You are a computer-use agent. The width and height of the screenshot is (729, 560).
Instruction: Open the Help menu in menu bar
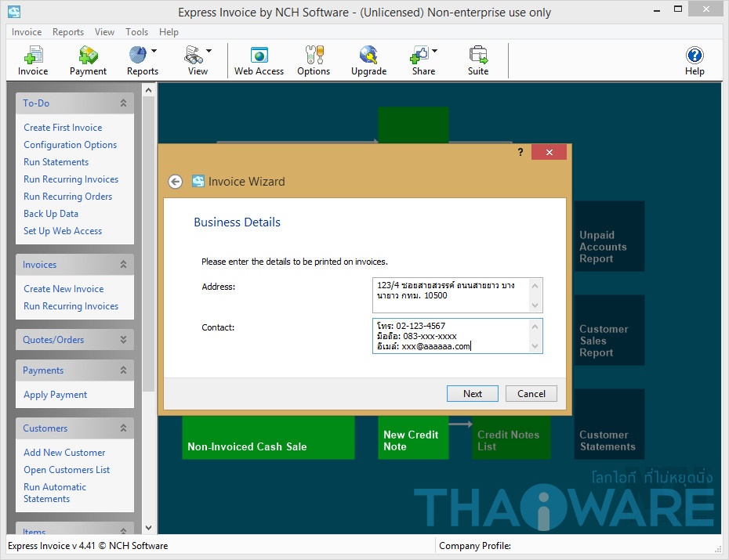tap(169, 32)
